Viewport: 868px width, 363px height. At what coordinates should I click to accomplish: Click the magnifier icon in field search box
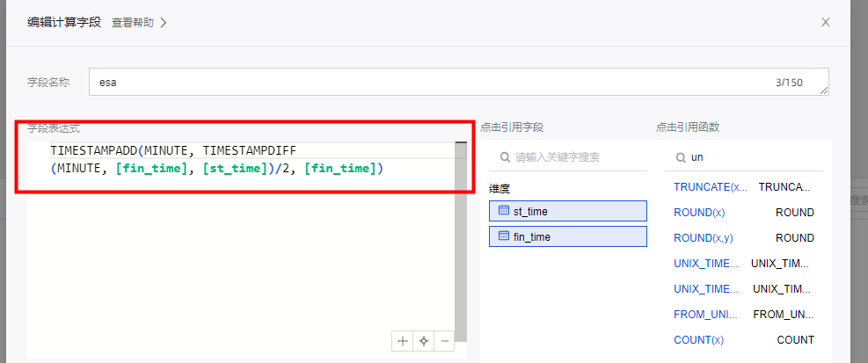click(x=505, y=157)
